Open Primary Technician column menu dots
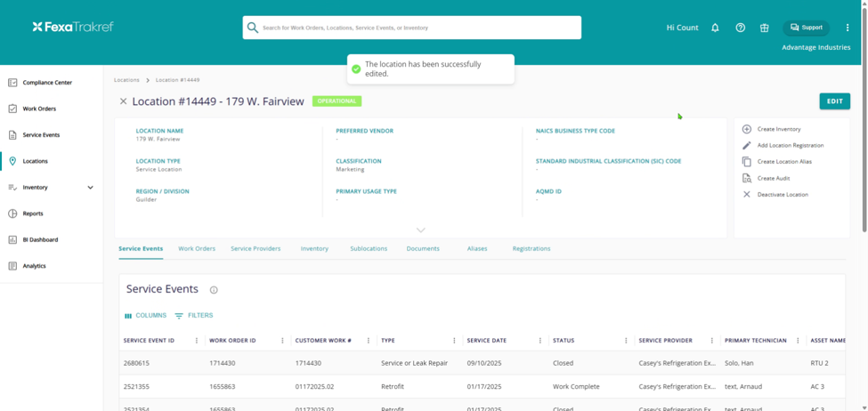 [x=799, y=341]
